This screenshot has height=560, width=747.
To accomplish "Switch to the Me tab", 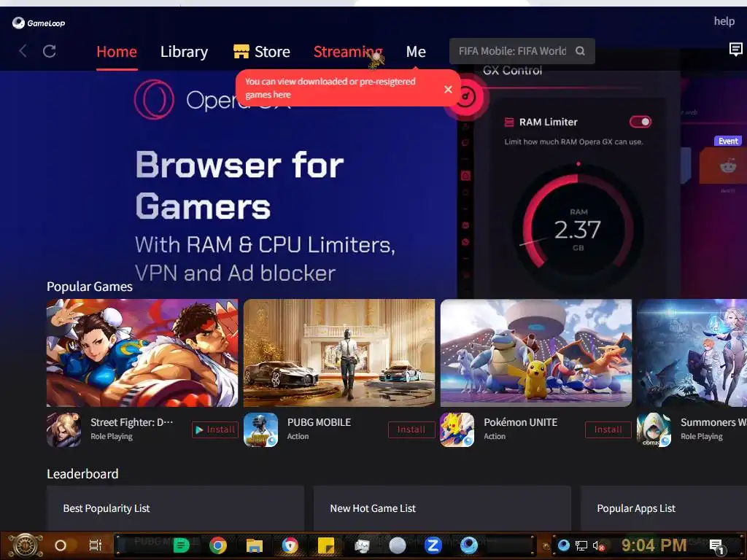I will 416,52.
